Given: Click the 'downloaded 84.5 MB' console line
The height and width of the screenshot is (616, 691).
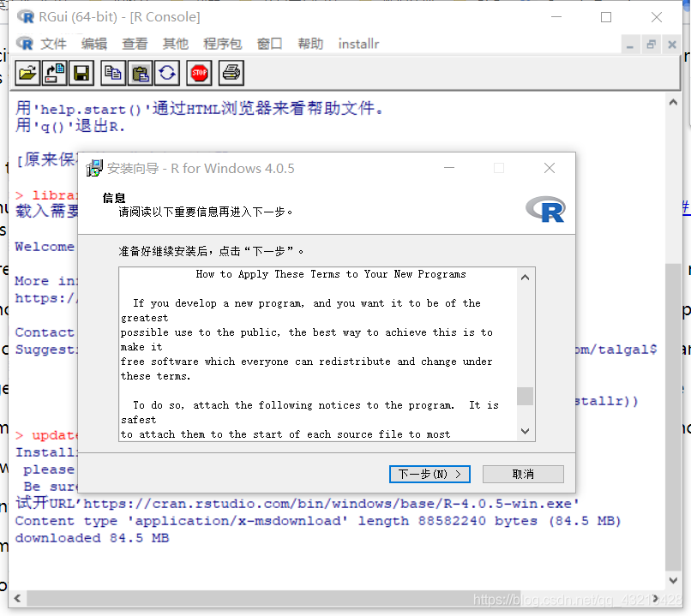Looking at the screenshot, I should click(x=92, y=538).
